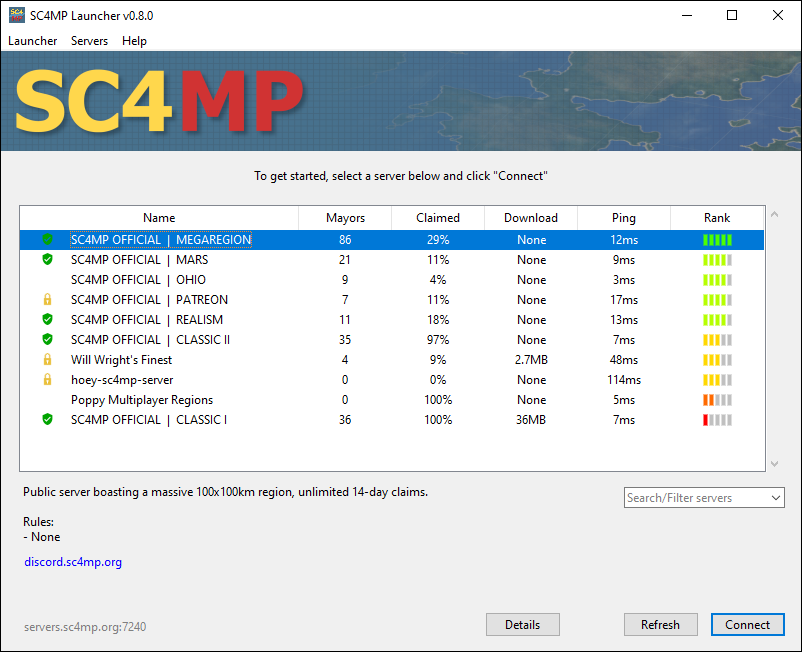Open the Search/Filter servers dropdown

coord(775,497)
